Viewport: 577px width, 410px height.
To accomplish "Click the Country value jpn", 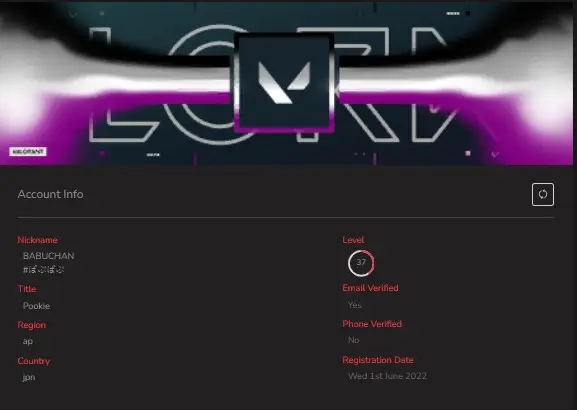I will (29, 378).
